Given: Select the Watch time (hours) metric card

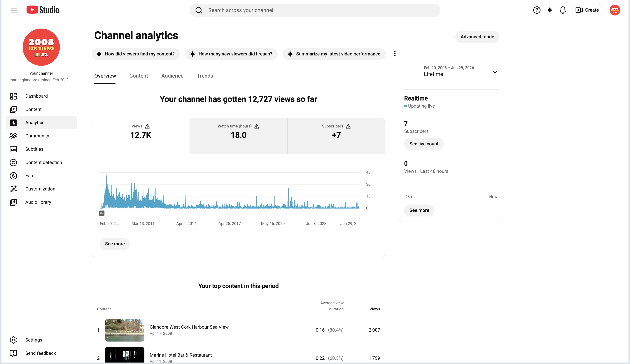Looking at the screenshot, I should coord(239,136).
